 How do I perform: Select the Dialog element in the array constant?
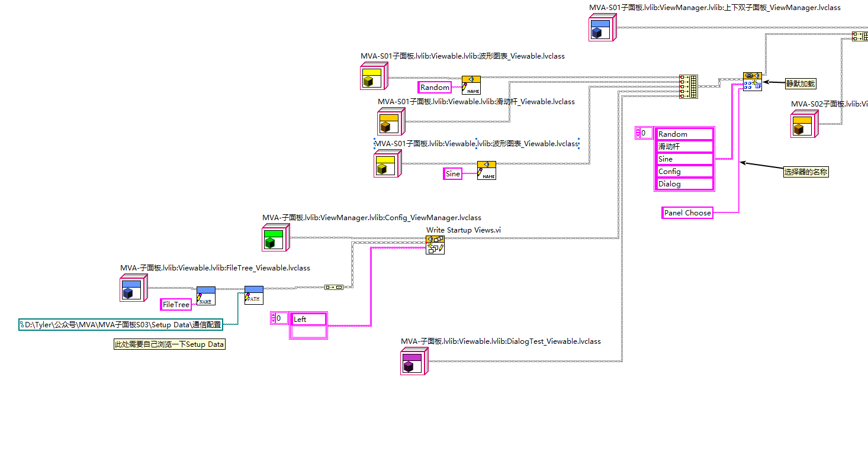685,184
